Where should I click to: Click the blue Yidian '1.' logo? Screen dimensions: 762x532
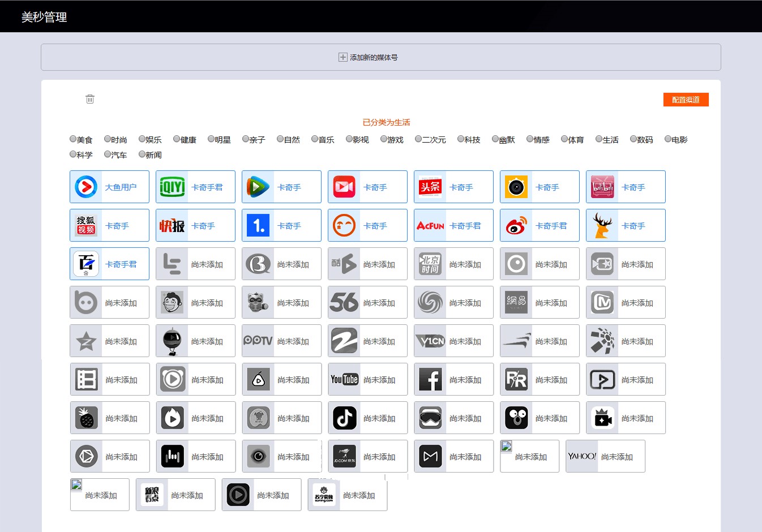pos(258,225)
